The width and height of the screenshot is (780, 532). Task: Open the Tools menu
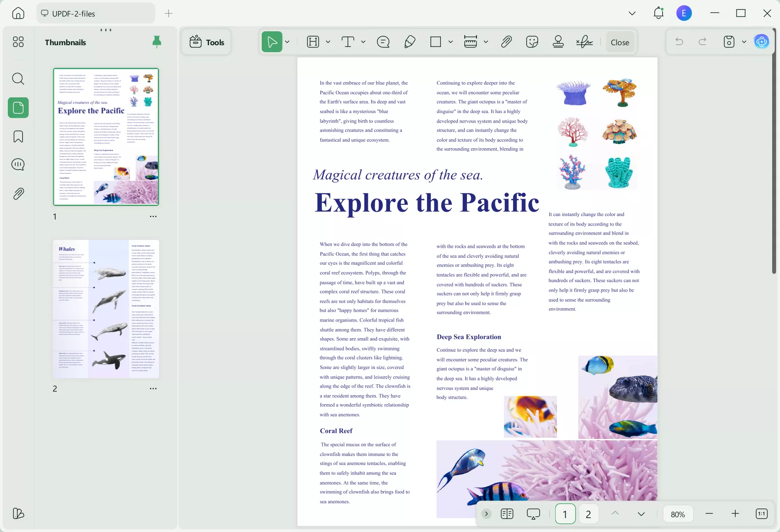coord(207,42)
